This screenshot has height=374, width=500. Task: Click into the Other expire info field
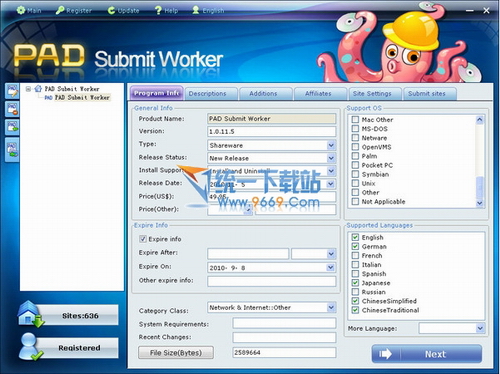272,281
